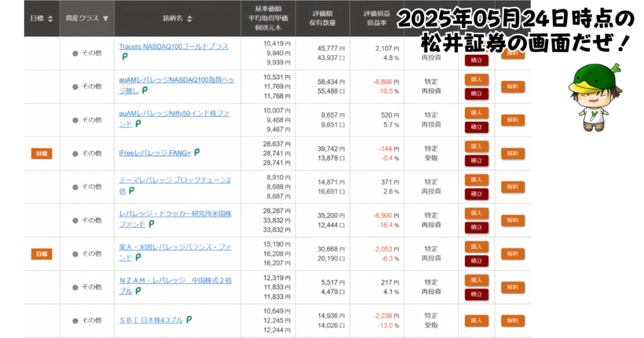Click the P icon next to iFreeレバレッジ FANG+

coord(197,152)
